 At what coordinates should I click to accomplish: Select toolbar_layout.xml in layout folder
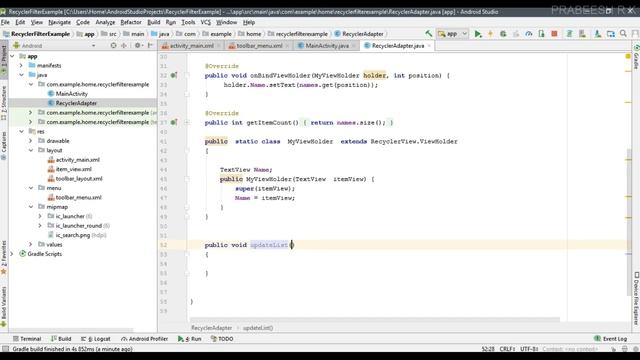[79, 178]
